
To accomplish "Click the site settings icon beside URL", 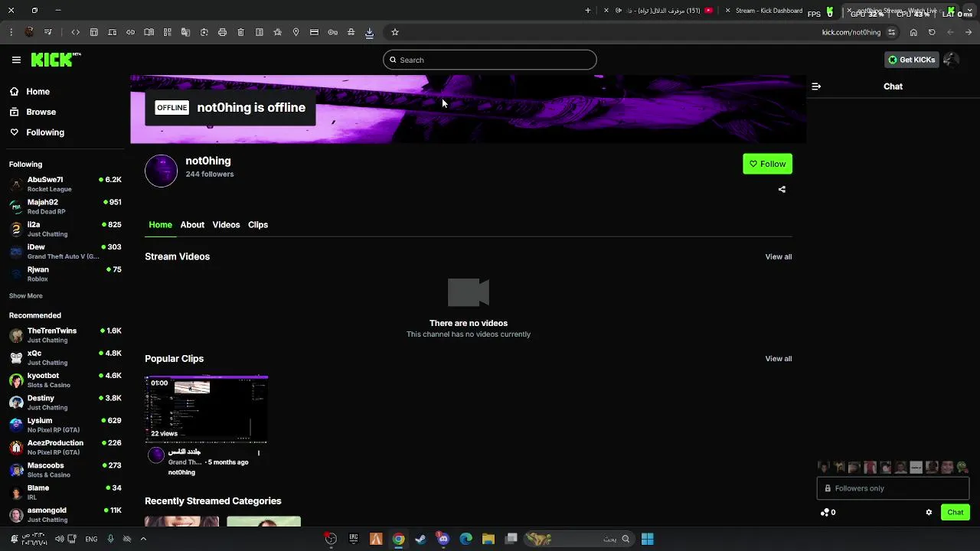I will tap(891, 32).
